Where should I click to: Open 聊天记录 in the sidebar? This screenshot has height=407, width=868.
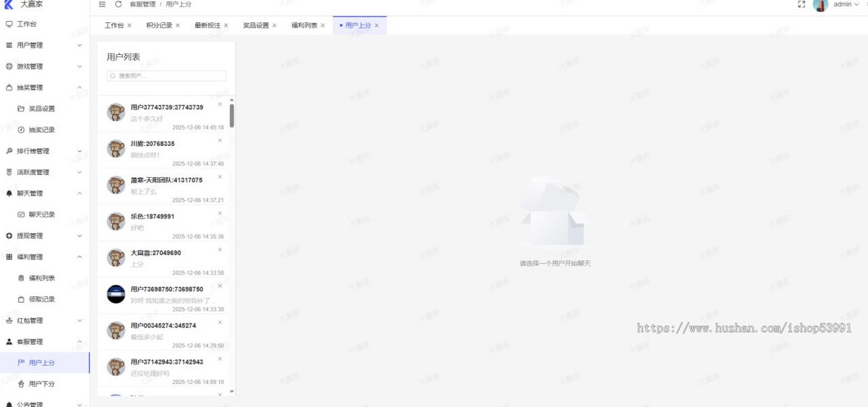pos(41,215)
